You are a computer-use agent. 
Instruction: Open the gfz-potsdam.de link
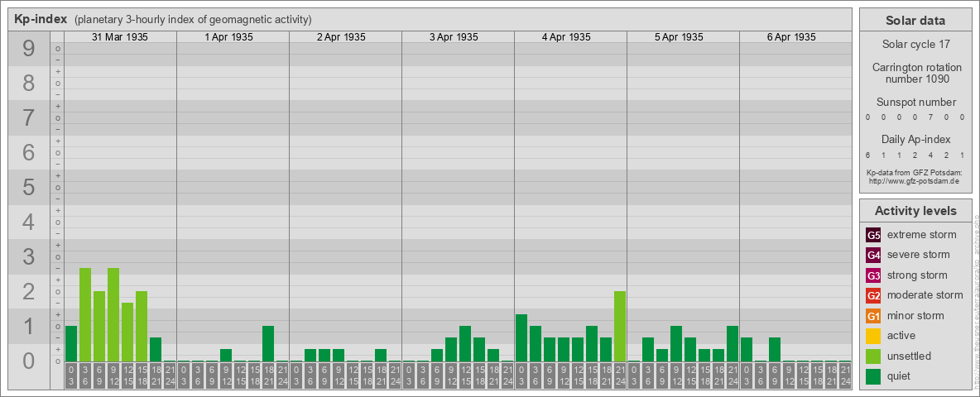point(914,181)
